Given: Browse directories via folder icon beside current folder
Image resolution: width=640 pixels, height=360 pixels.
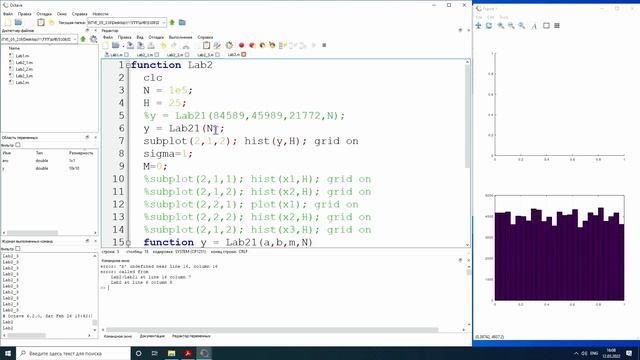Looking at the screenshot, I should tap(182, 22).
